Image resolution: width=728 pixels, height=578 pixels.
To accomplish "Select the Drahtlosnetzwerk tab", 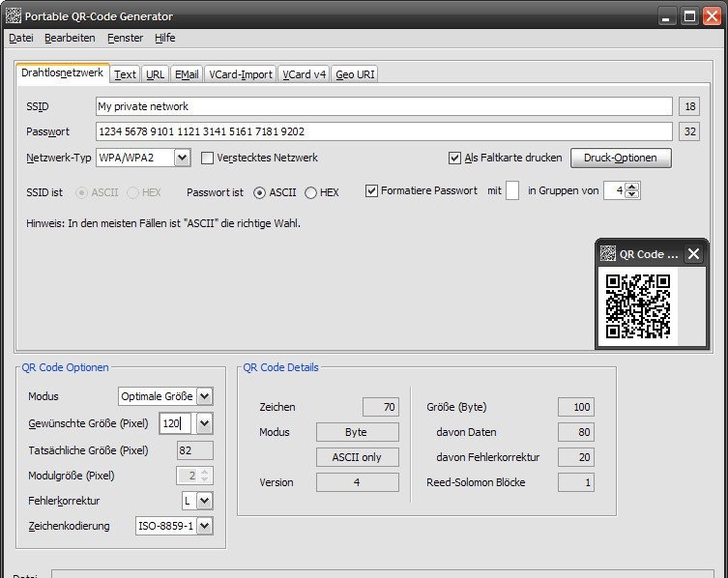I will point(62,72).
